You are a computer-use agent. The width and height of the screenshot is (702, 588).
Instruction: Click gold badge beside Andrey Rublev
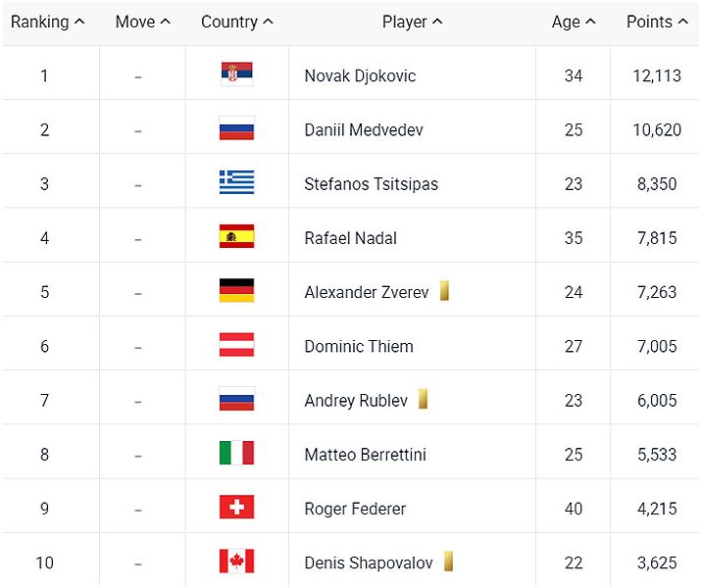click(423, 399)
